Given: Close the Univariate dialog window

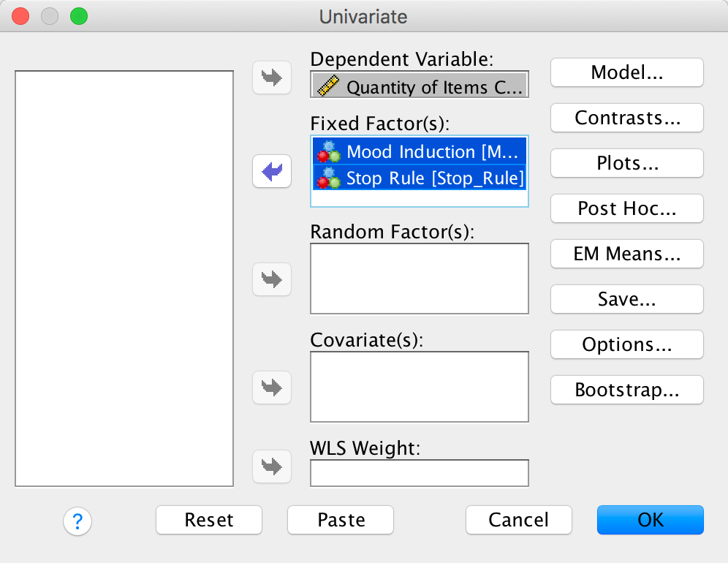Looking at the screenshot, I should tap(21, 15).
